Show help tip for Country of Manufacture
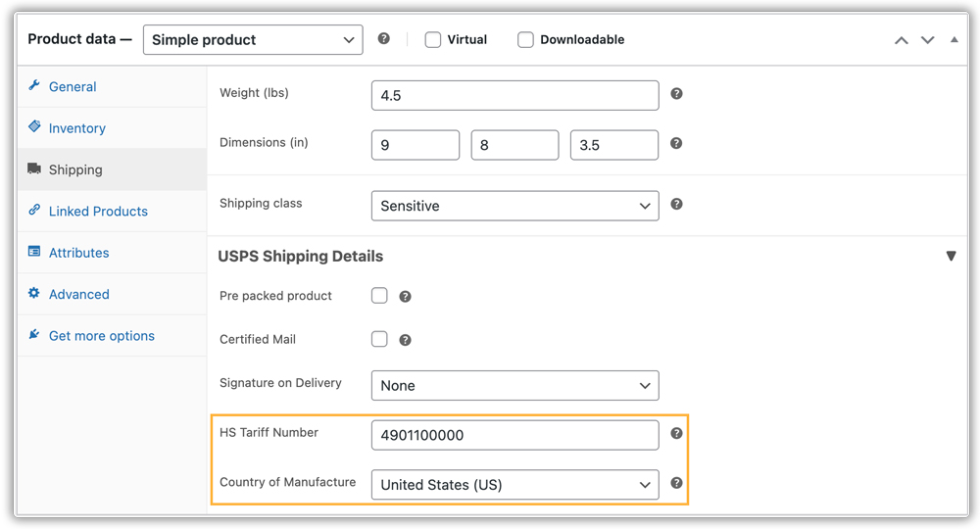The height and width of the screenshot is (529, 980). tap(676, 483)
